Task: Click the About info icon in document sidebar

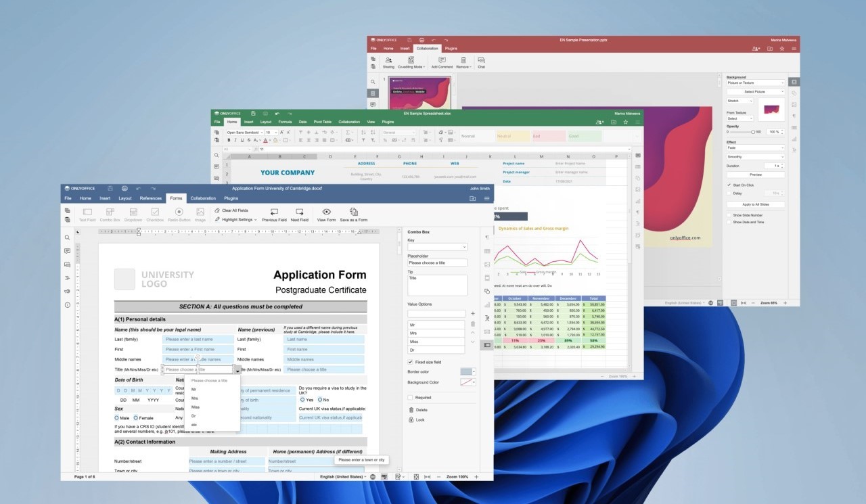Action: point(67,305)
